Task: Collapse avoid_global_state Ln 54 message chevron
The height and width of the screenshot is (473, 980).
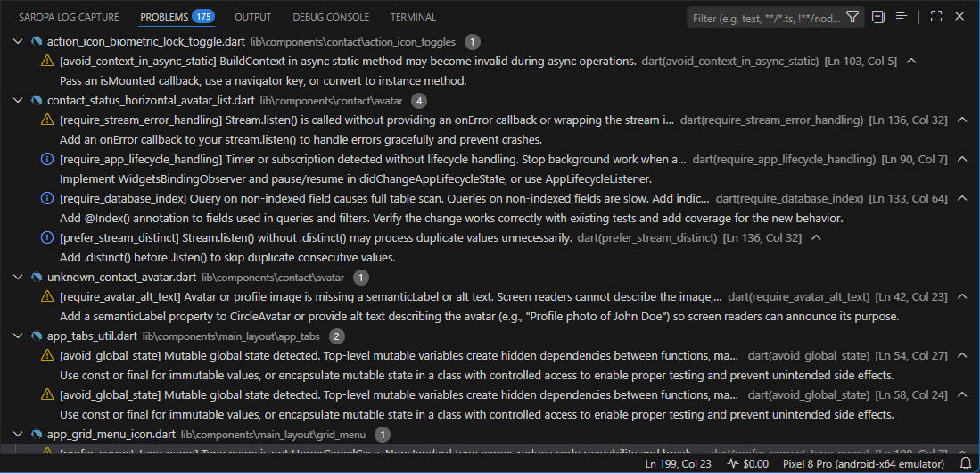Action: coord(962,355)
